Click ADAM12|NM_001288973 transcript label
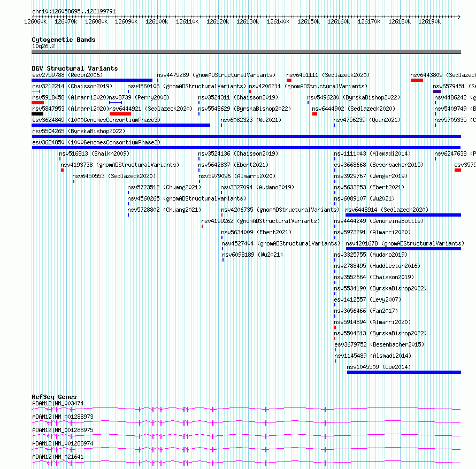 [63, 417]
